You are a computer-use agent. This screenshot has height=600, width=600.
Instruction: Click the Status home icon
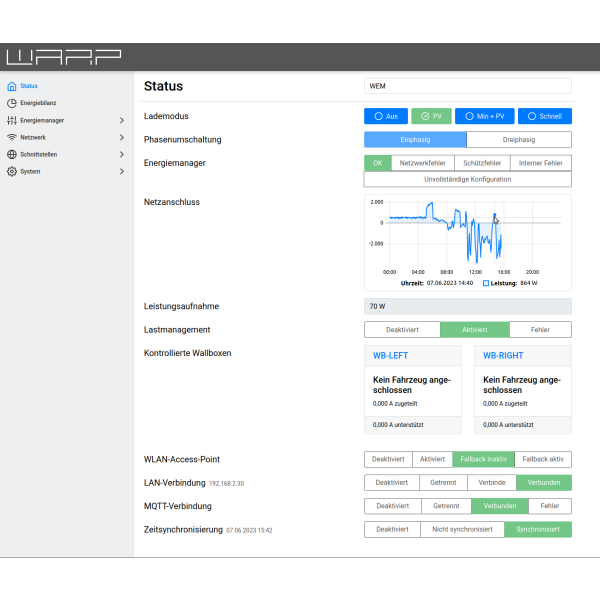tap(12, 86)
